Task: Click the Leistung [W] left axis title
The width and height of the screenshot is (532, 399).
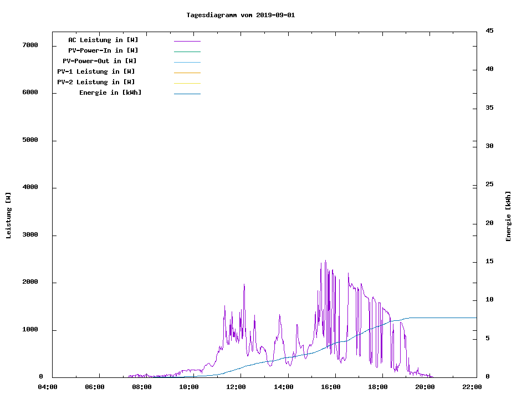Action: [x=8, y=216]
